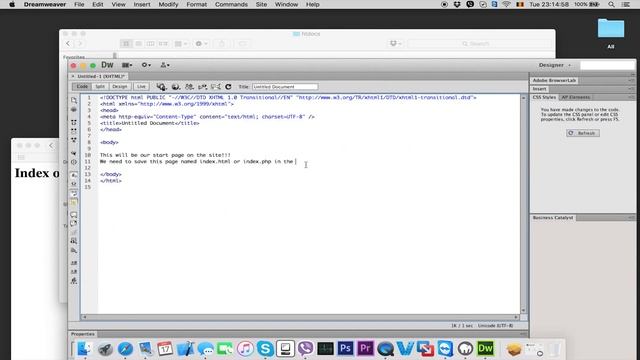Open the File menu
This screenshot has height=360, width=640.
[79, 4]
